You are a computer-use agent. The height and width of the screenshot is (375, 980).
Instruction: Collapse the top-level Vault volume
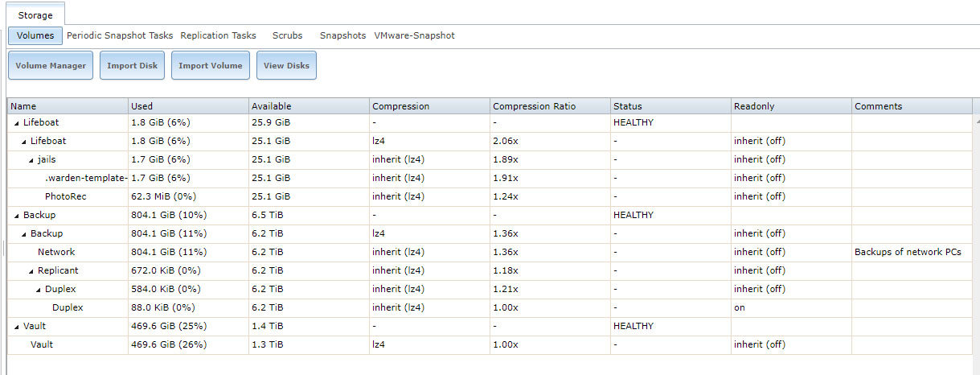(16, 327)
